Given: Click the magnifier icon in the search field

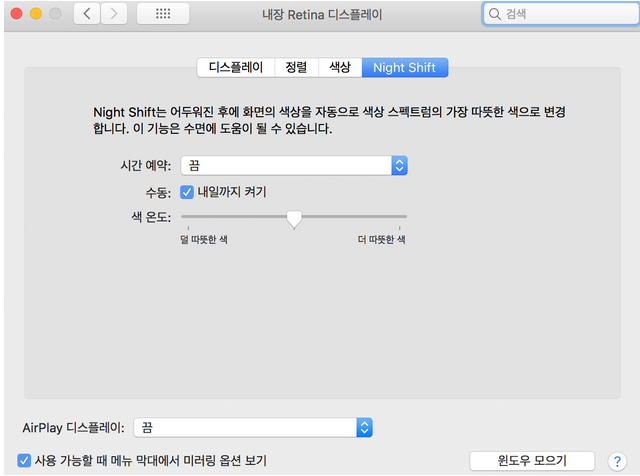Looking at the screenshot, I should tap(494, 14).
